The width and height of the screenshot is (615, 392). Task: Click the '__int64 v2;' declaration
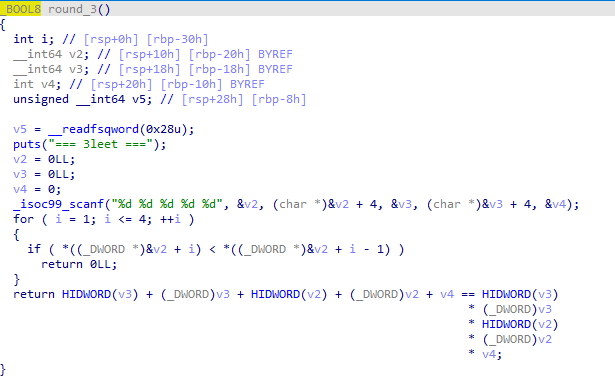coord(52,54)
